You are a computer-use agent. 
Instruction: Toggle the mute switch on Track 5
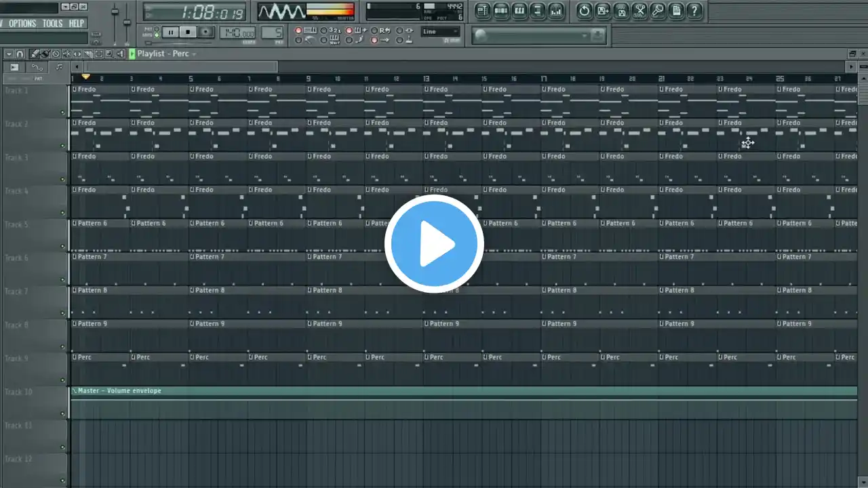coord(62,246)
